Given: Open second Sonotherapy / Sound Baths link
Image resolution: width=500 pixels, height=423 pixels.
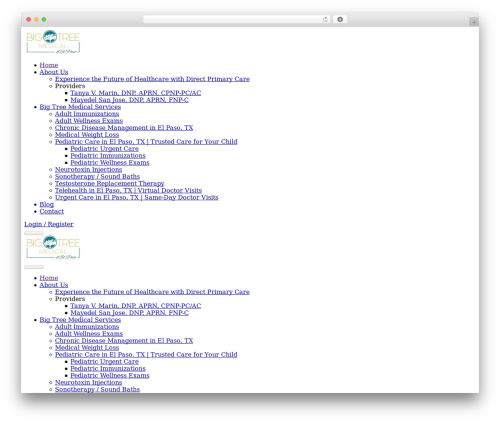Looking at the screenshot, I should (x=97, y=389).
